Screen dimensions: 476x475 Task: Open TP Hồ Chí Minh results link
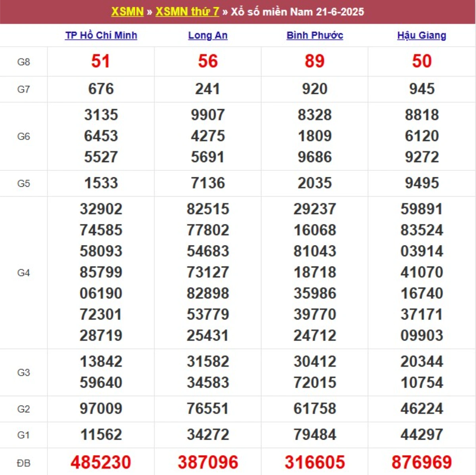coord(101,35)
